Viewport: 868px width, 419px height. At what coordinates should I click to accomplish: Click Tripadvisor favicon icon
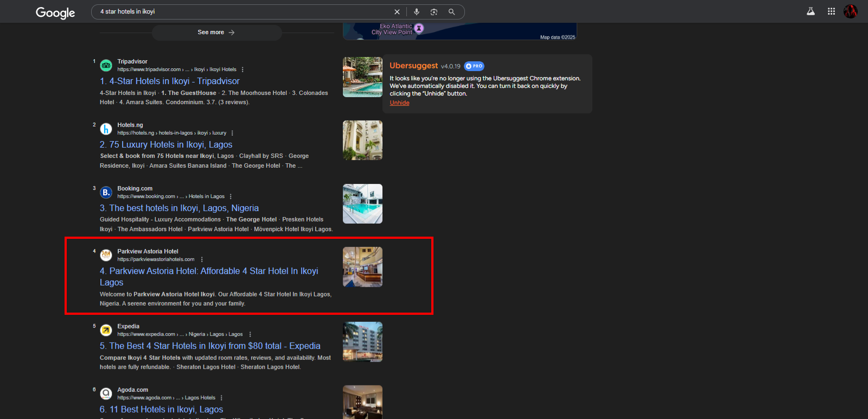click(106, 66)
